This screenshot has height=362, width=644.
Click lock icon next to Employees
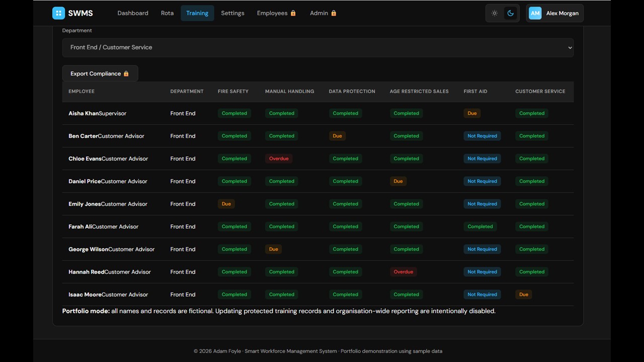[x=293, y=13]
